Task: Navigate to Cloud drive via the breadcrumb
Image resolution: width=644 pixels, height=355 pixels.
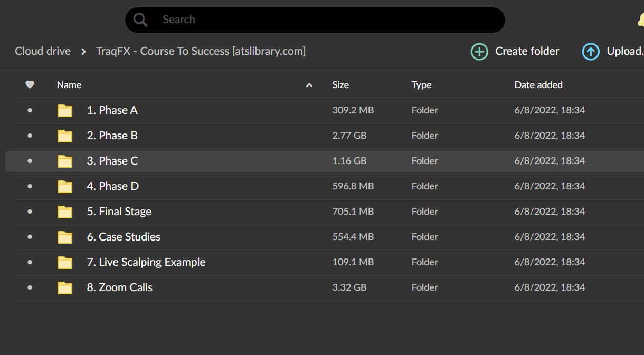Action: click(x=42, y=51)
